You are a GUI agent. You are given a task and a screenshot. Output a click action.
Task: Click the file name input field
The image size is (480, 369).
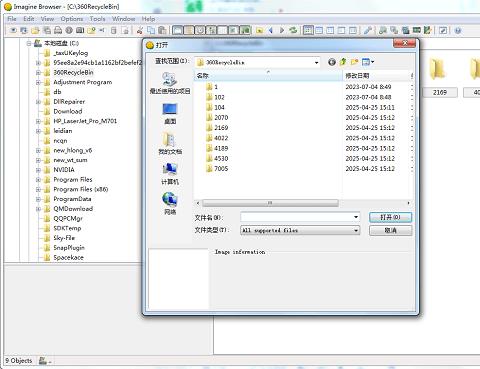(297, 217)
